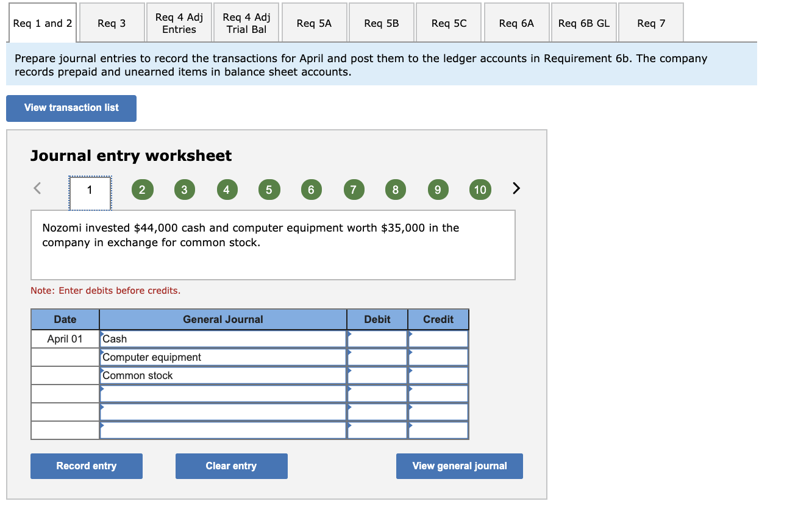Go to journal entry step 7
This screenshot has width=812, height=518.
tap(353, 190)
